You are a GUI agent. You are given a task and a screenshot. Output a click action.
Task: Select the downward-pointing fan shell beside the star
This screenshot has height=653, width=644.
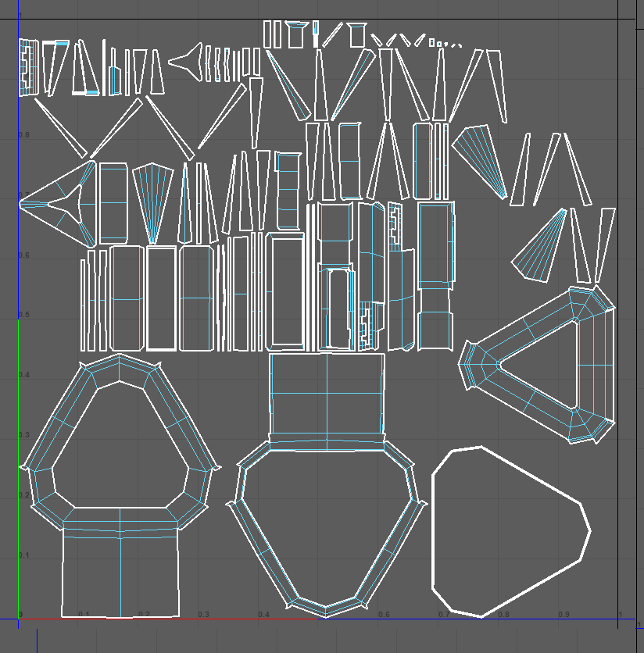[x=153, y=199]
